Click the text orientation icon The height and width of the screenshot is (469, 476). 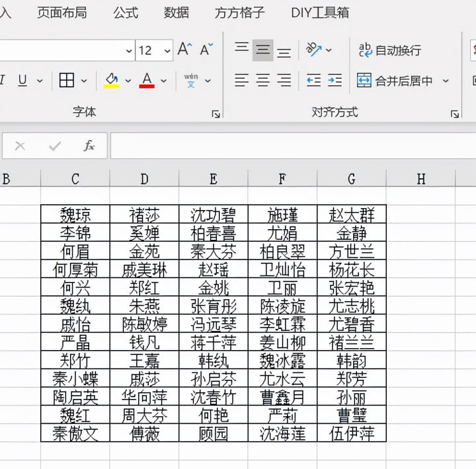[313, 50]
